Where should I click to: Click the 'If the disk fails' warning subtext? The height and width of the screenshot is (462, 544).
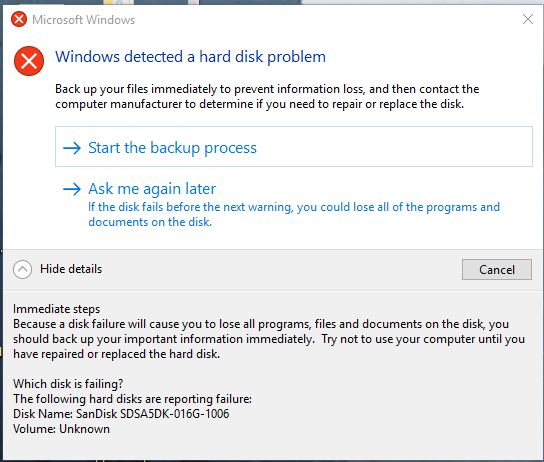pyautogui.click(x=294, y=214)
